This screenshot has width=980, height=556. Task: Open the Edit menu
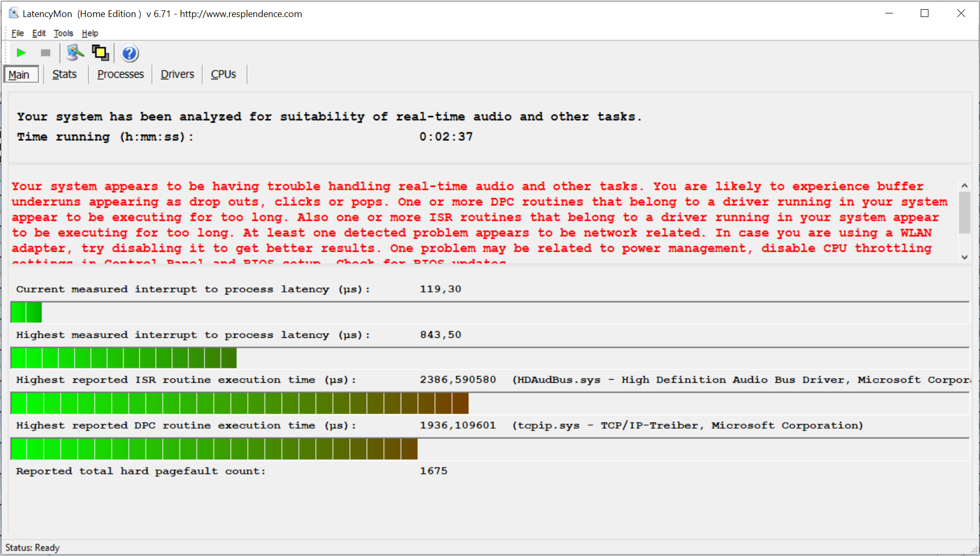coord(39,33)
